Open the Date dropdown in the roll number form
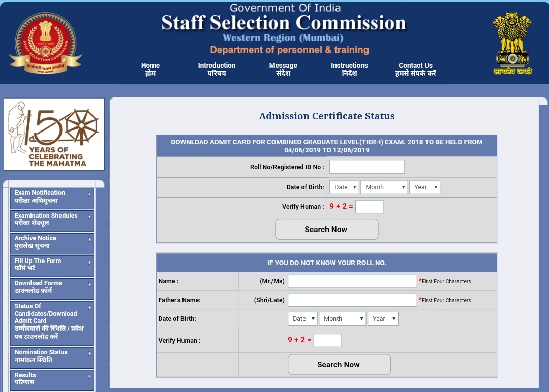Screen dimensions: 549x392 pos(345,187)
